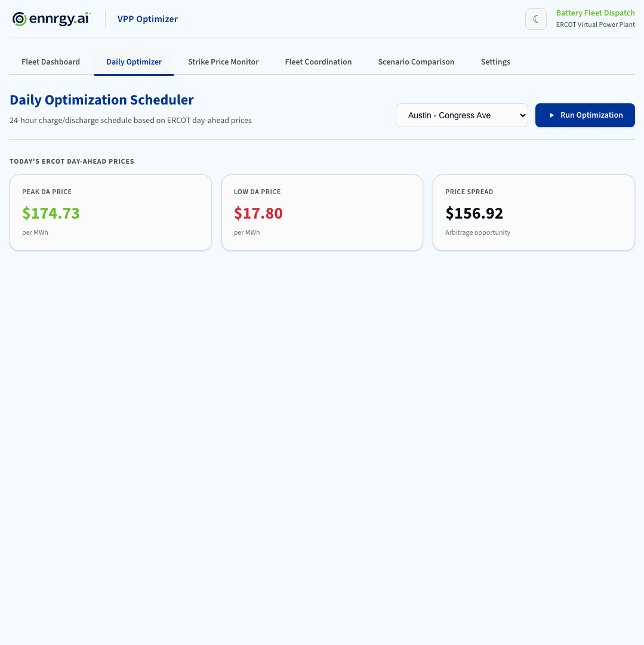Select the Peak DA Price card
Image resolution: width=644 pixels, height=645 pixels.
pos(110,212)
